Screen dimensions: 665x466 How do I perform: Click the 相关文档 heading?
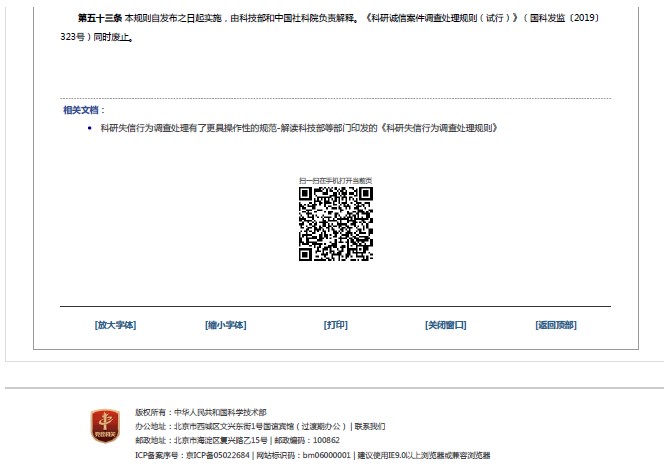point(83,110)
